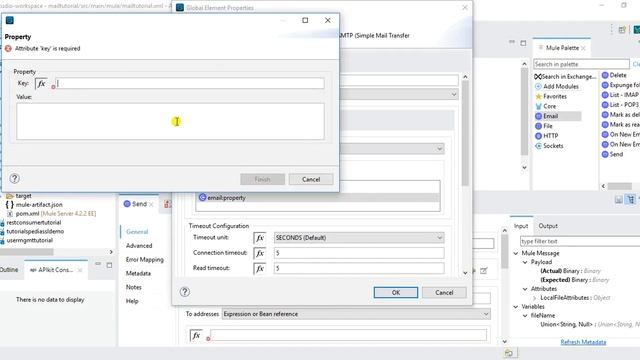
Task: Select restconsumertutorial project
Action: point(31,222)
